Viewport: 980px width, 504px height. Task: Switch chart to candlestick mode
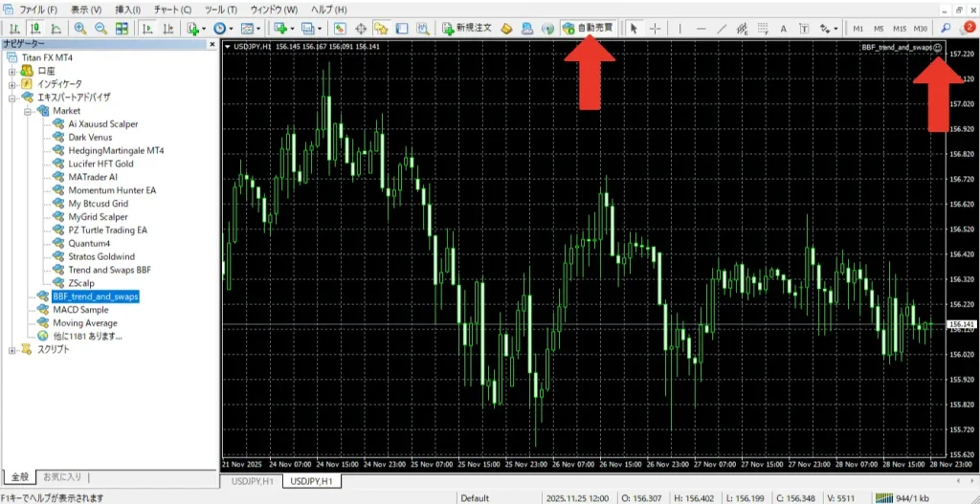tap(35, 29)
